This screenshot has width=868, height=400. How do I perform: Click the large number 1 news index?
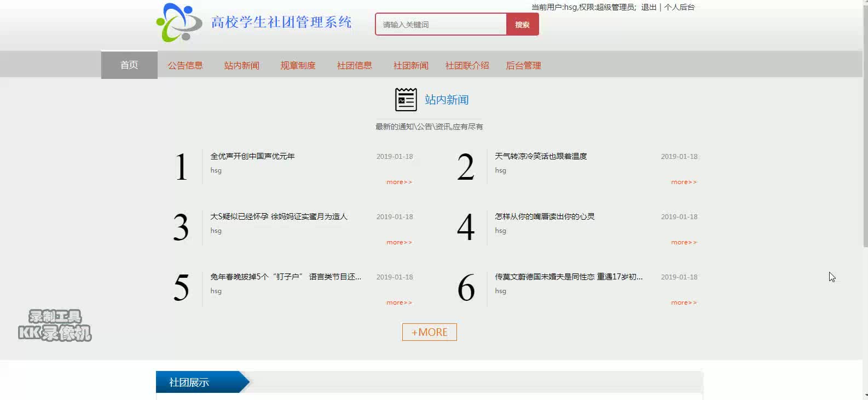click(x=181, y=167)
